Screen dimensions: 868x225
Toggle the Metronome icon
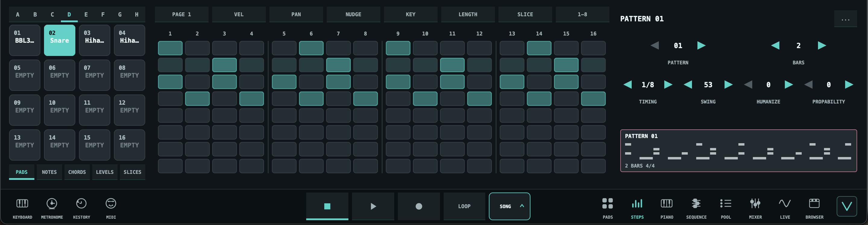pyautogui.click(x=52, y=203)
